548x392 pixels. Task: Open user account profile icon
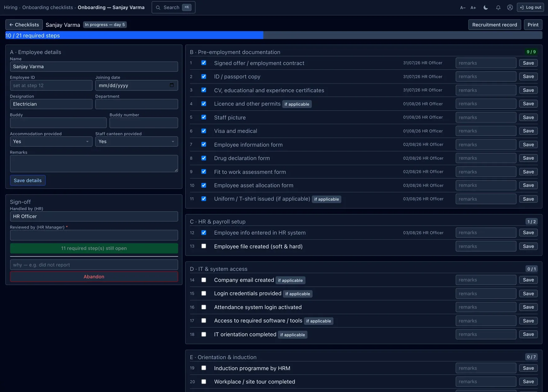click(510, 8)
